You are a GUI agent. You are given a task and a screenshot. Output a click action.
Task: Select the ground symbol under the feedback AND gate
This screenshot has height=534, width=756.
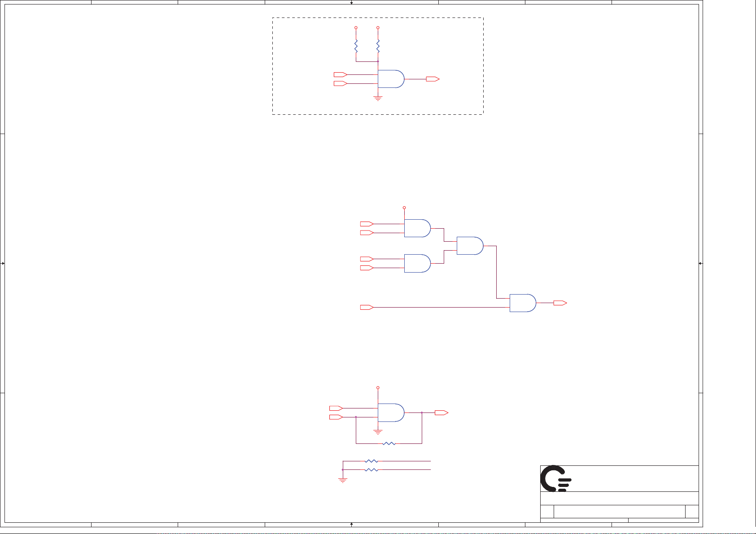click(x=378, y=432)
